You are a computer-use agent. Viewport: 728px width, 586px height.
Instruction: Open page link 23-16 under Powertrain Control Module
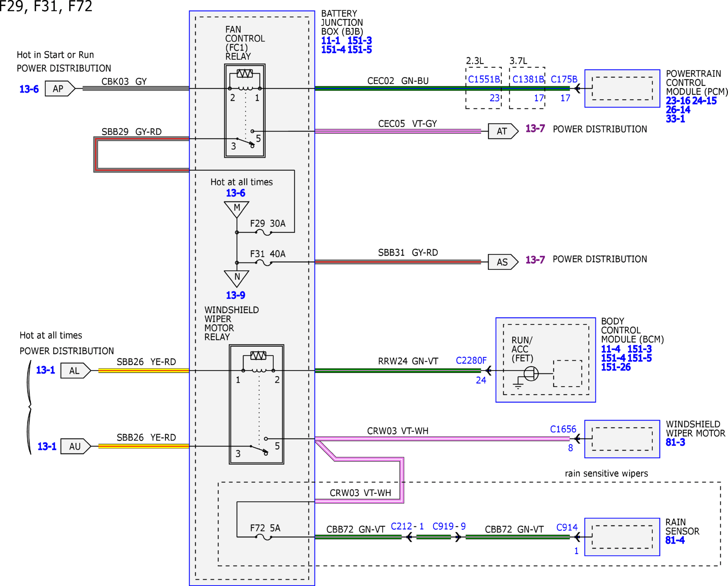click(x=678, y=101)
